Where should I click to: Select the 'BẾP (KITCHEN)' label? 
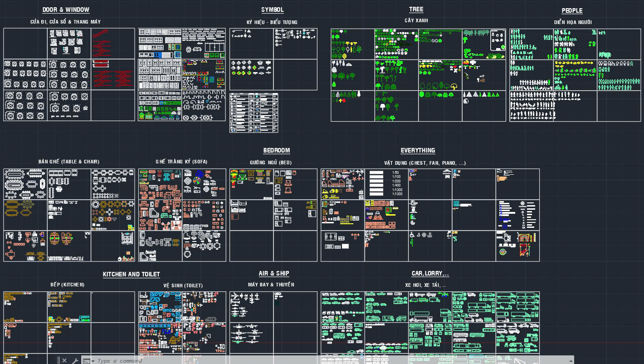[68, 285]
